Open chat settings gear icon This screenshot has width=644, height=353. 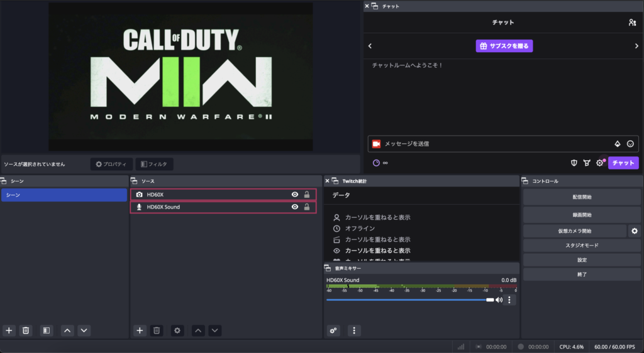tap(599, 163)
